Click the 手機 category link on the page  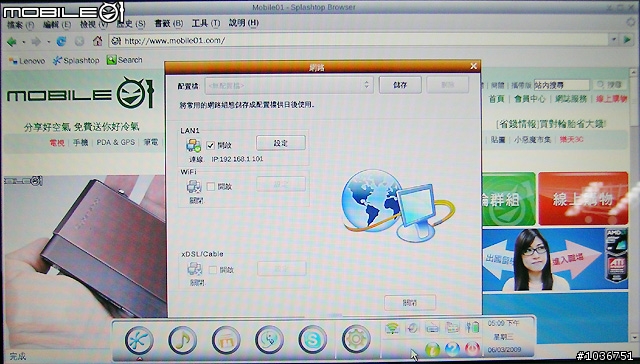point(80,142)
